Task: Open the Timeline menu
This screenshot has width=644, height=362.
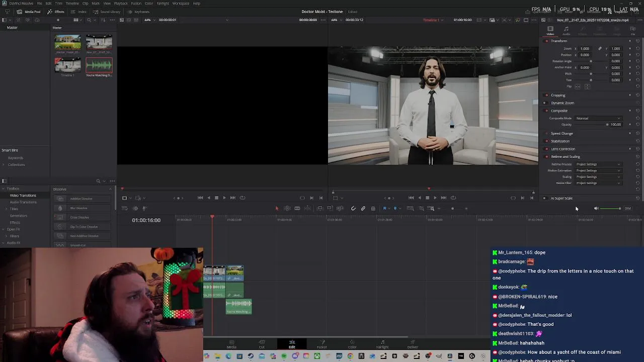Action: click(x=72, y=3)
